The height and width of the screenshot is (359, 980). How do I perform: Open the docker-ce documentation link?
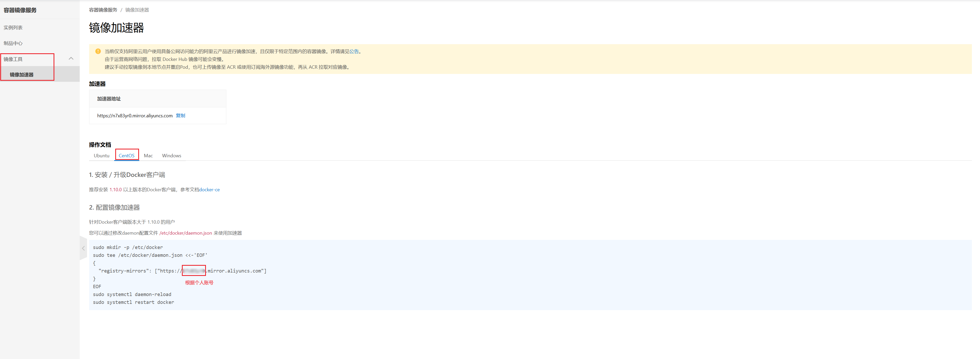(209, 189)
